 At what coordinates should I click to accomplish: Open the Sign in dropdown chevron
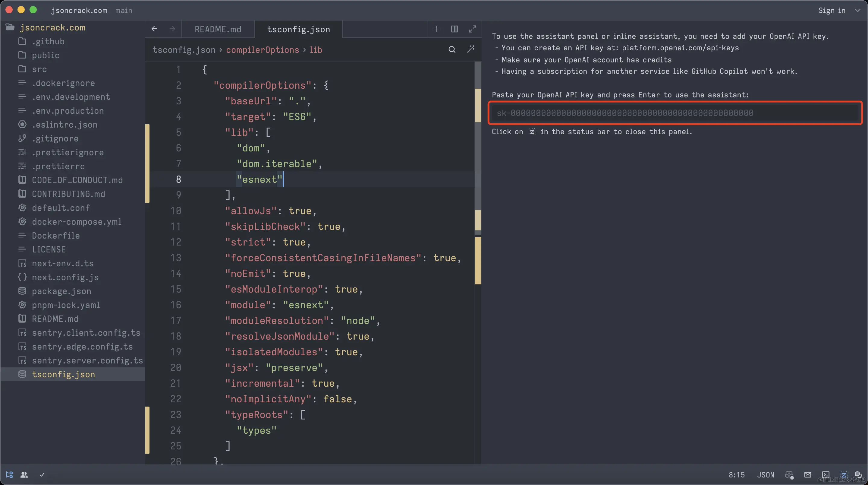[x=857, y=11]
